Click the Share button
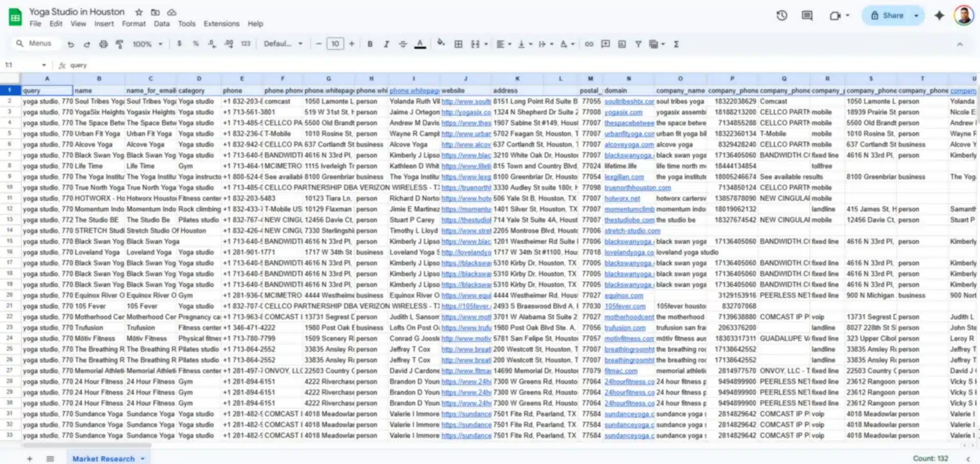This screenshot has height=464, width=980. pos(887,15)
